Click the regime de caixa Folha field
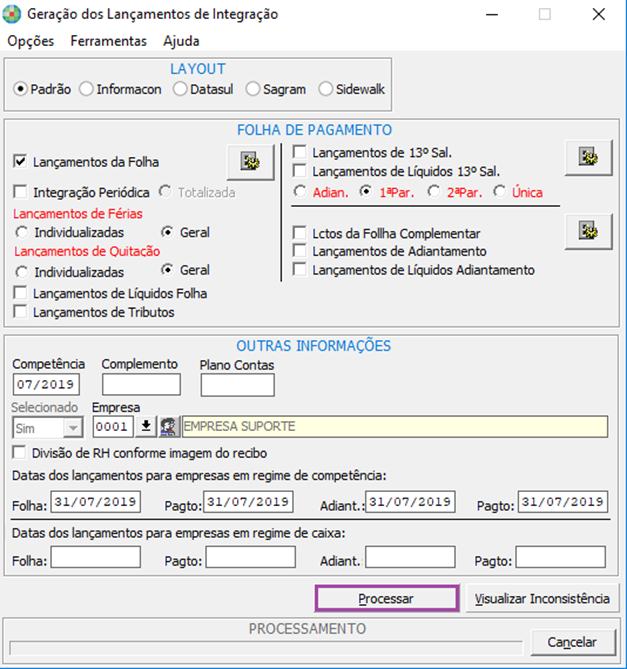Screen dimensions: 627x669 96,557
